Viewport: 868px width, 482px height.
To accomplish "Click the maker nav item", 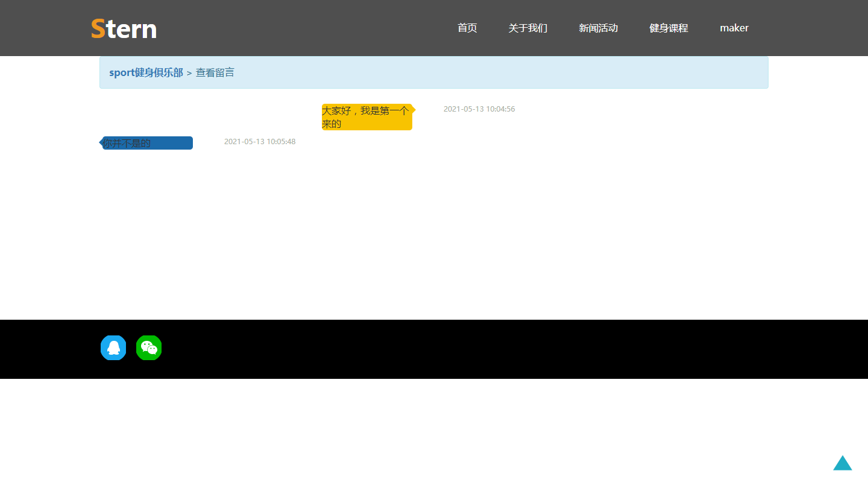I will pyautogui.click(x=734, y=28).
